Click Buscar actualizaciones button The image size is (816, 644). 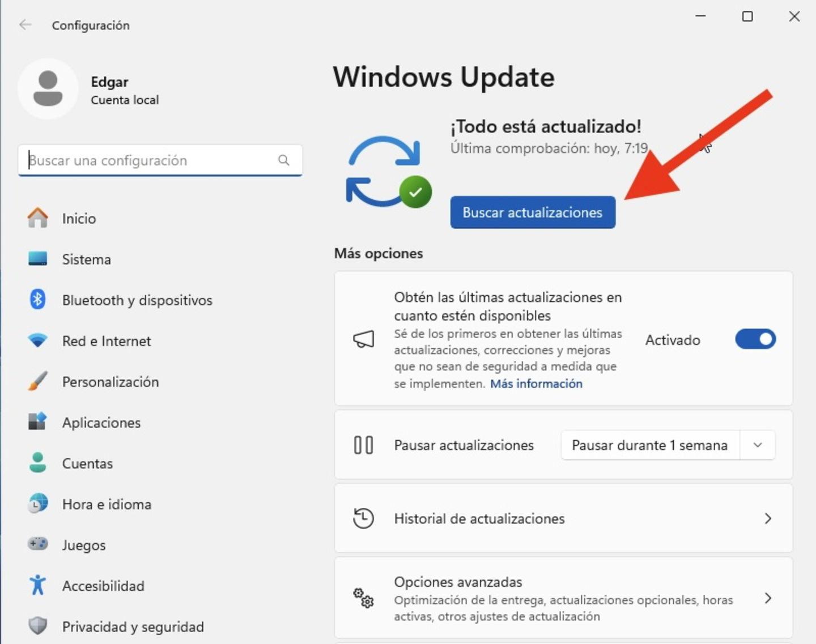(x=533, y=212)
